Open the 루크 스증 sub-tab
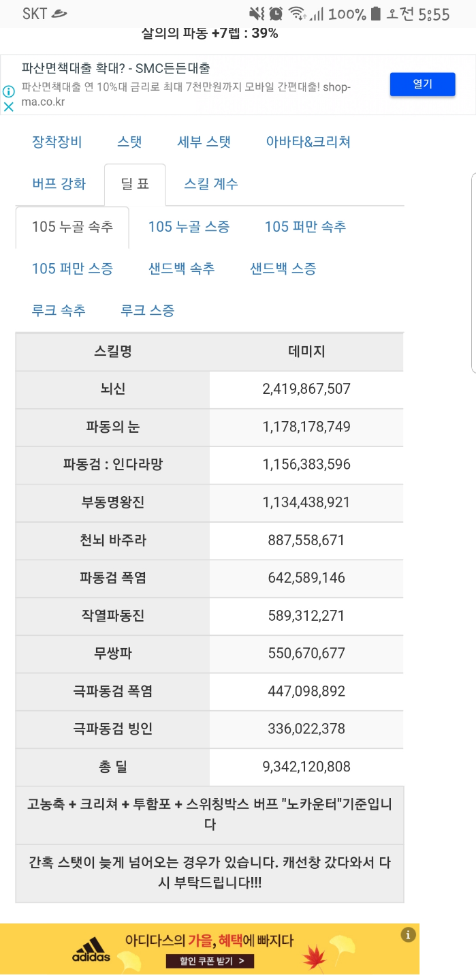Viewport: 476px width, 980px height. click(x=148, y=311)
